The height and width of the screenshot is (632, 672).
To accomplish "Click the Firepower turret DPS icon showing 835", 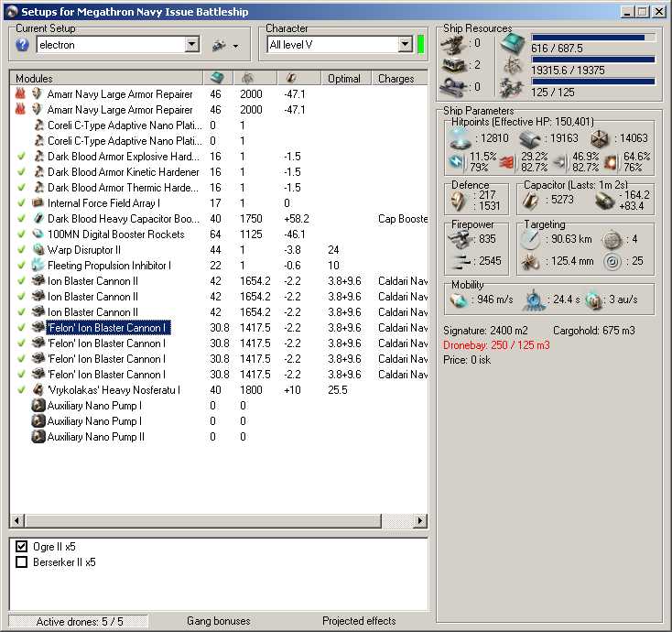I will [459, 239].
